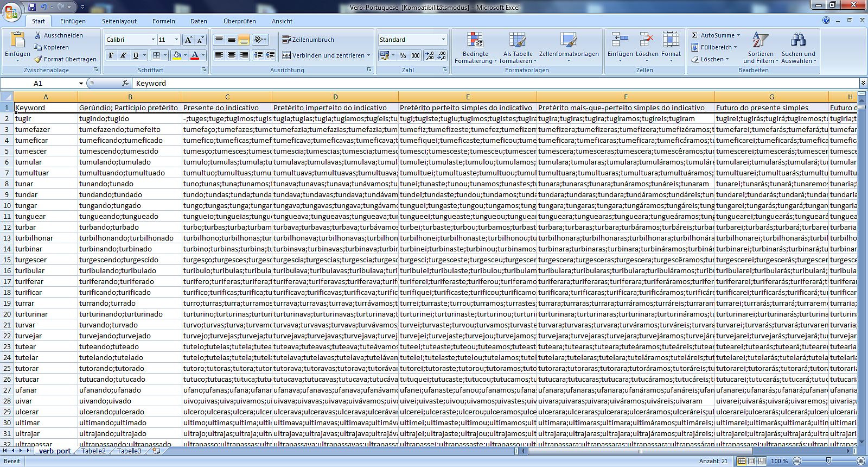The height and width of the screenshot is (467, 868).
Task: Open Bedingte Formatierung icon
Action: pos(475,40)
